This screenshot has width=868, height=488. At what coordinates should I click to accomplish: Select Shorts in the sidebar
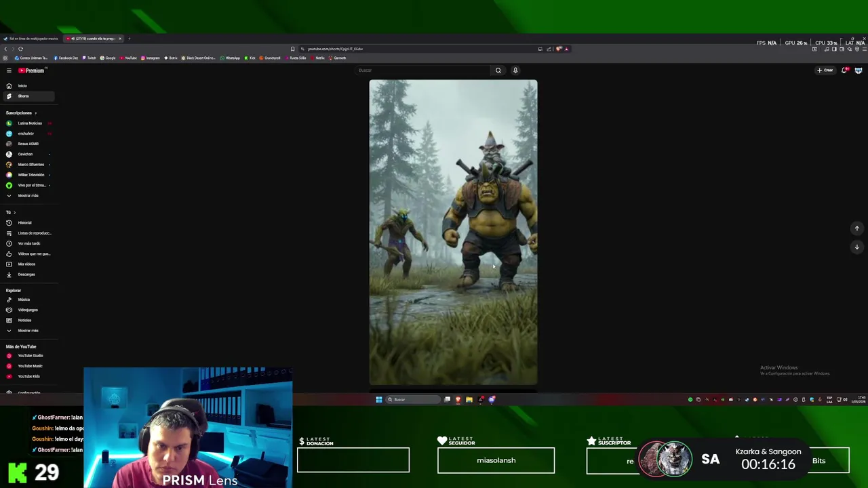click(28, 96)
